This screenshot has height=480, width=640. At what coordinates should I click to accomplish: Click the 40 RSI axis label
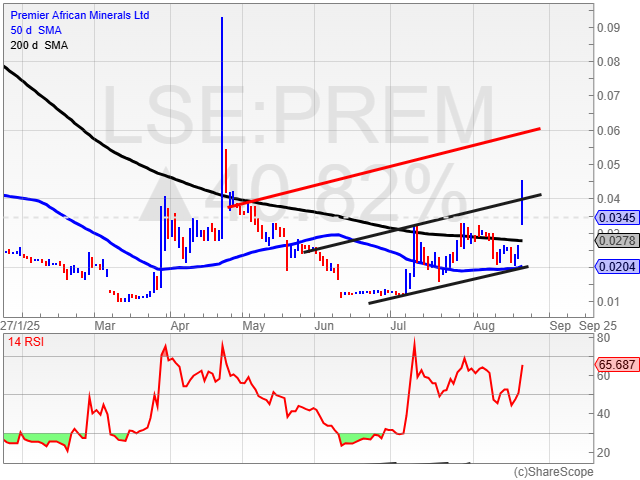[603, 413]
